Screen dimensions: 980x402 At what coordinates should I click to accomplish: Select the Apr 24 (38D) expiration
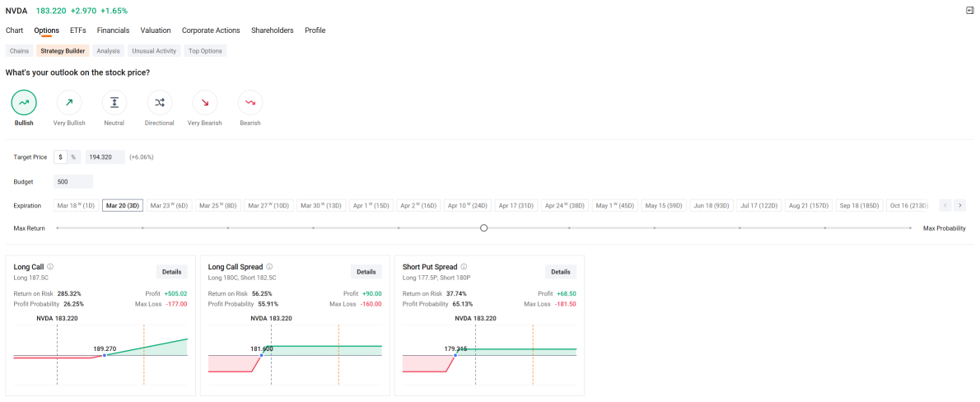564,205
